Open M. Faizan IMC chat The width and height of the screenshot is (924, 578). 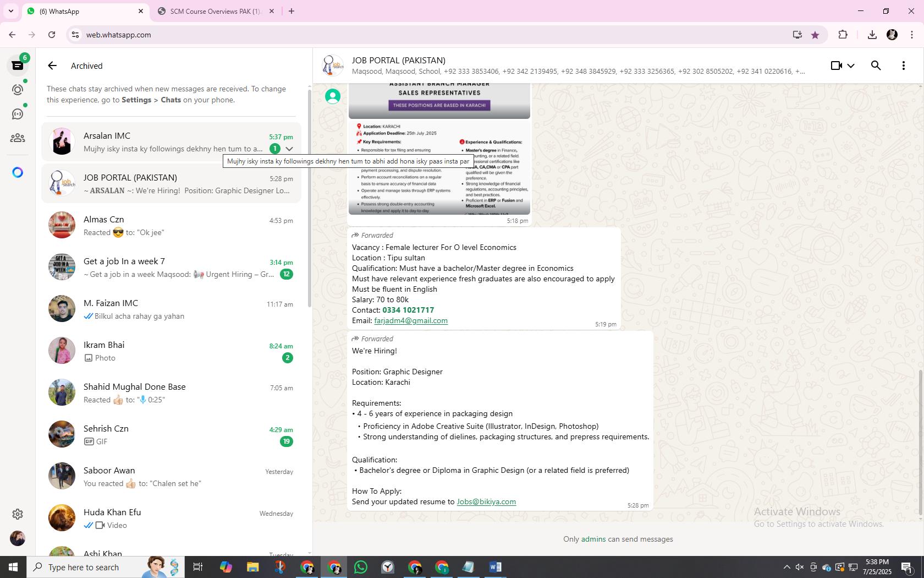pos(171,309)
